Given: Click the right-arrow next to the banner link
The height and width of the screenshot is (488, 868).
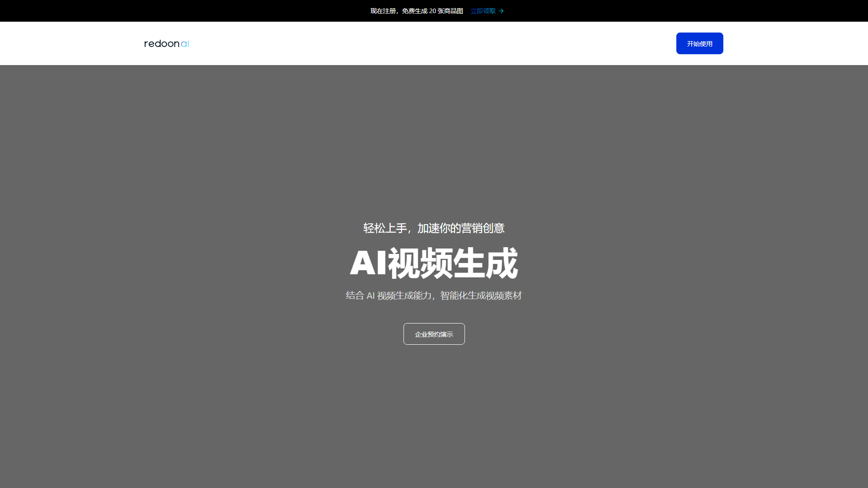Looking at the screenshot, I should [x=501, y=10].
